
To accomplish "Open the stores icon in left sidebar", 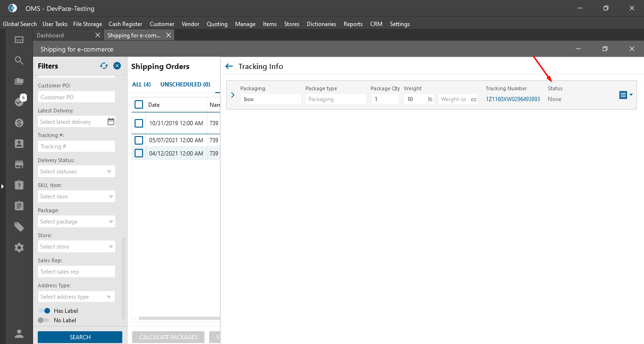I will point(19,164).
